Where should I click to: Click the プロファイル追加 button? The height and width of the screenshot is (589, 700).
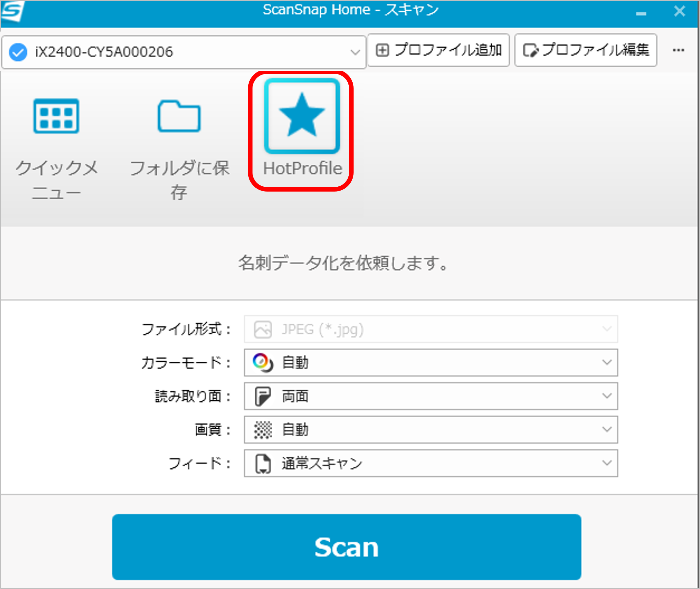pyautogui.click(x=438, y=50)
